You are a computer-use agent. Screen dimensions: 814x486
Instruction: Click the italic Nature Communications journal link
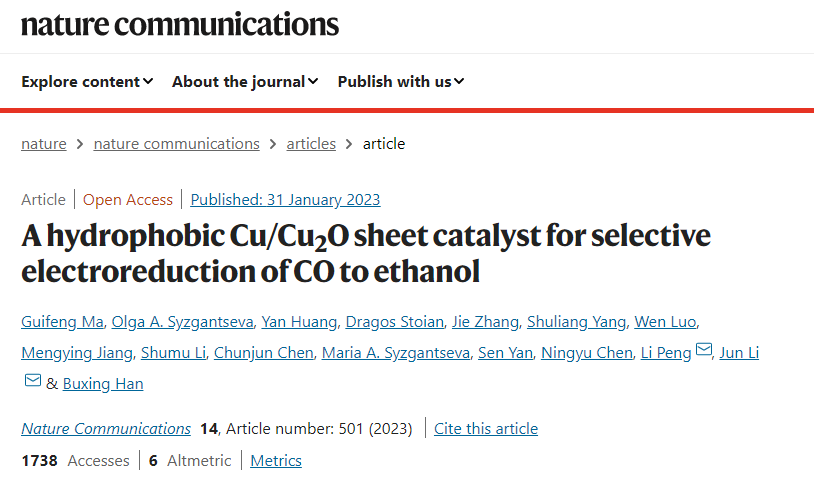[106, 429]
